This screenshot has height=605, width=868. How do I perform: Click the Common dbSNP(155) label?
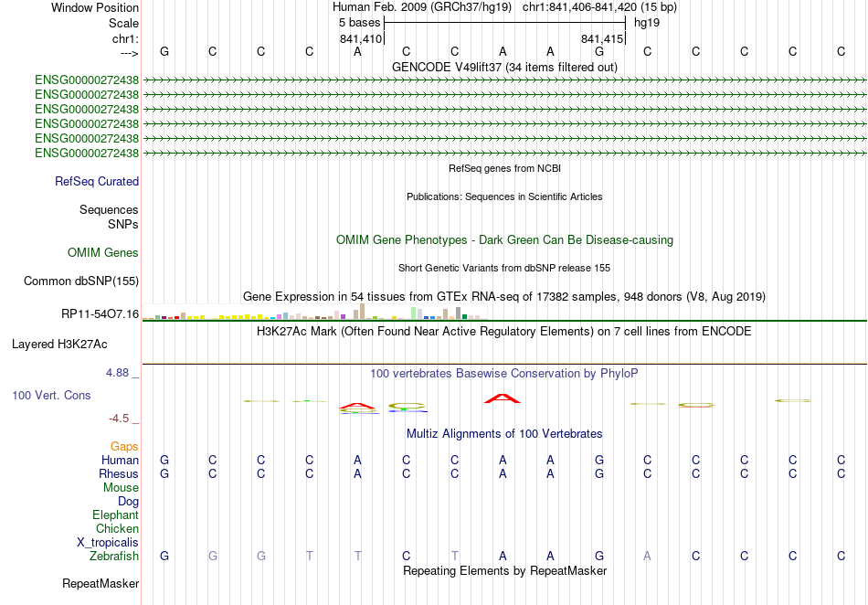point(81,281)
